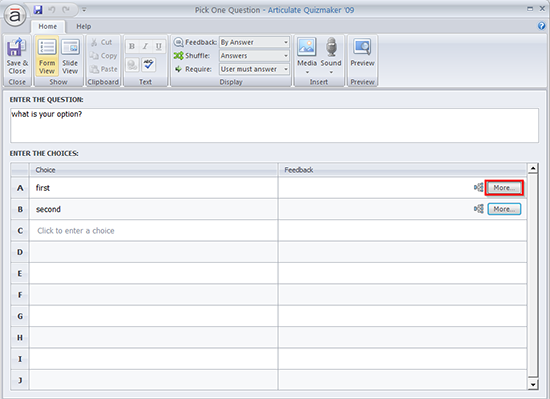
Task: Switch to the Home ribbon tab
Action: pos(48,26)
